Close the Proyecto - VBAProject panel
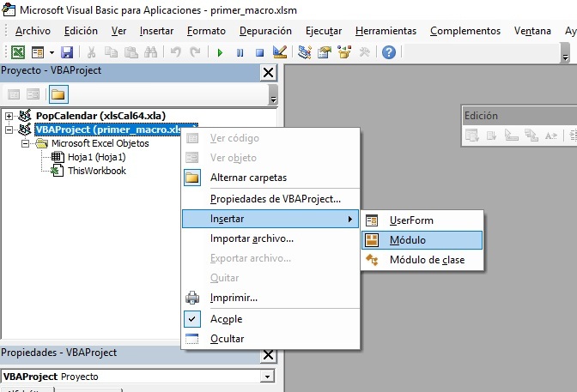This screenshot has width=577, height=392. (x=268, y=72)
